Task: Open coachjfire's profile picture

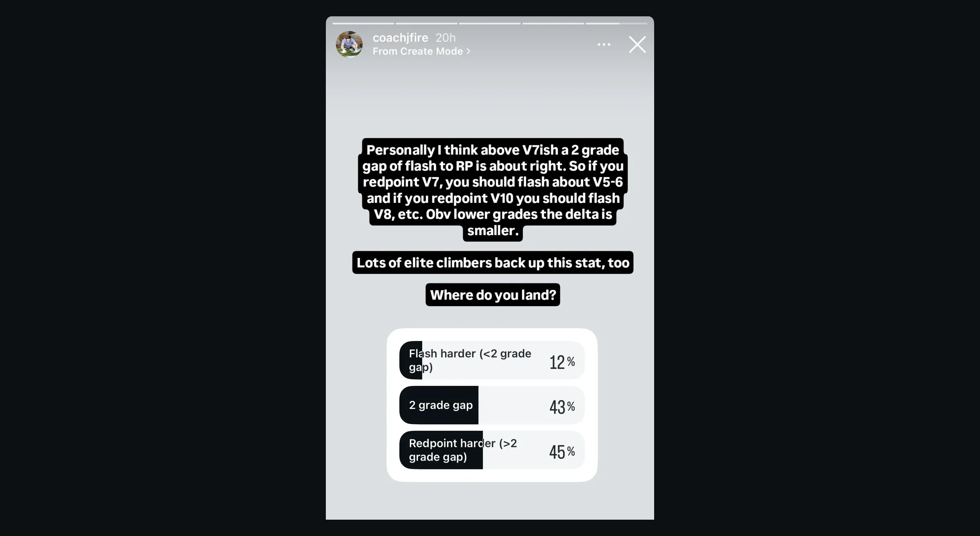Action: tap(349, 44)
